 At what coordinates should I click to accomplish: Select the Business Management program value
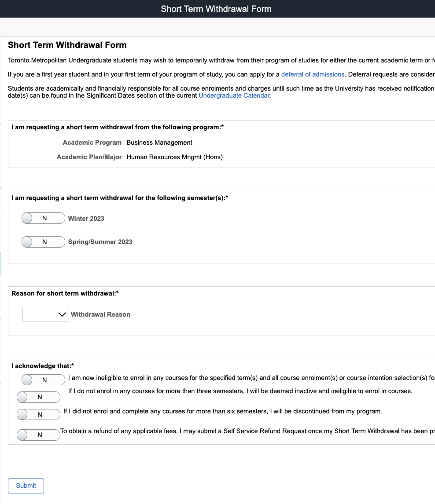[x=159, y=142]
